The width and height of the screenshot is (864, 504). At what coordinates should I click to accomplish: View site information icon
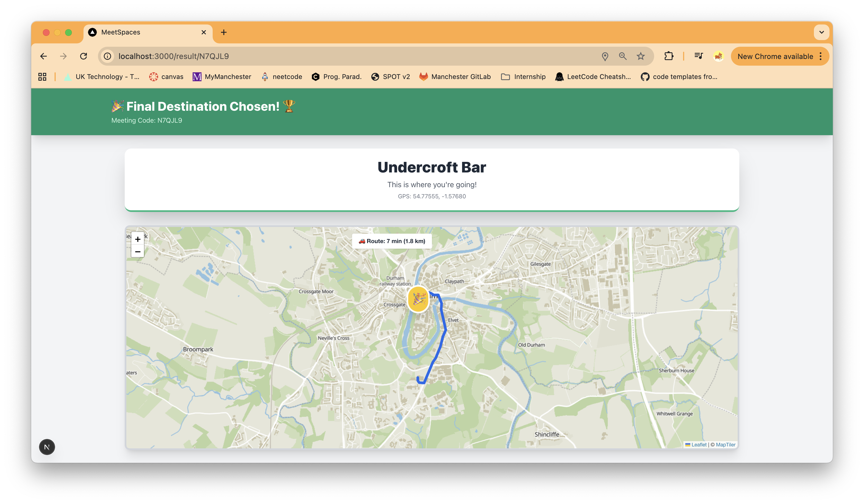click(x=108, y=56)
